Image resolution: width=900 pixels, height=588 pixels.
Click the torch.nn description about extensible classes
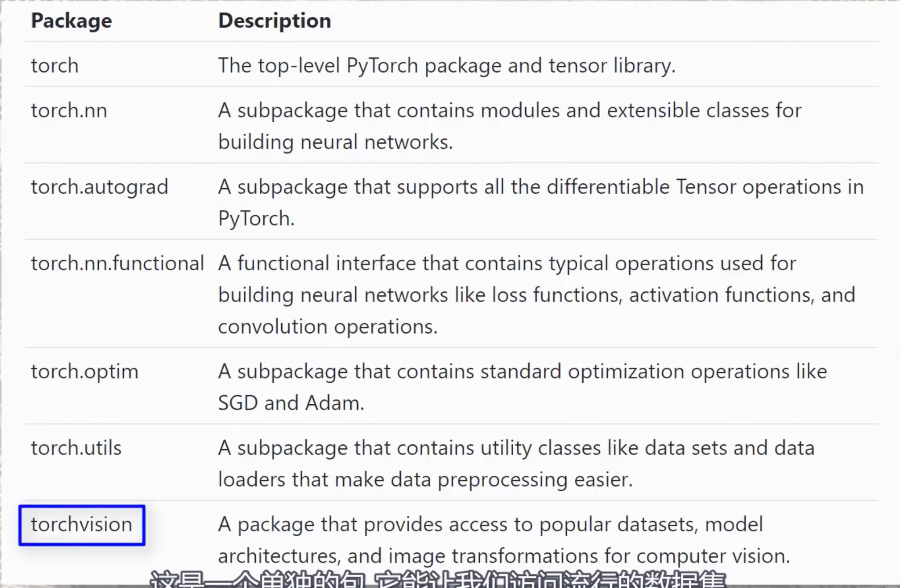click(510, 111)
